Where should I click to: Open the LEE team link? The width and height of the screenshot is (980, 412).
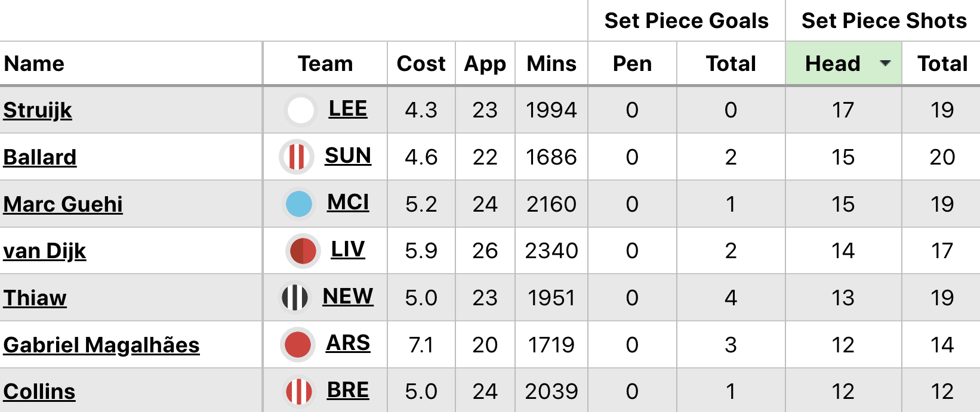click(348, 109)
